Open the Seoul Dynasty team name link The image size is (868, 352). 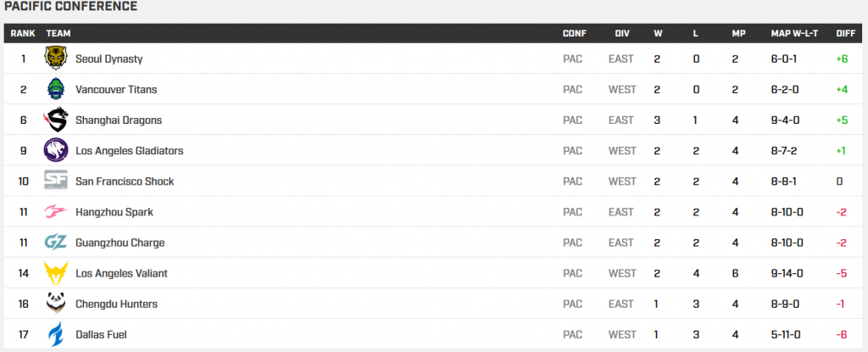pyautogui.click(x=109, y=59)
